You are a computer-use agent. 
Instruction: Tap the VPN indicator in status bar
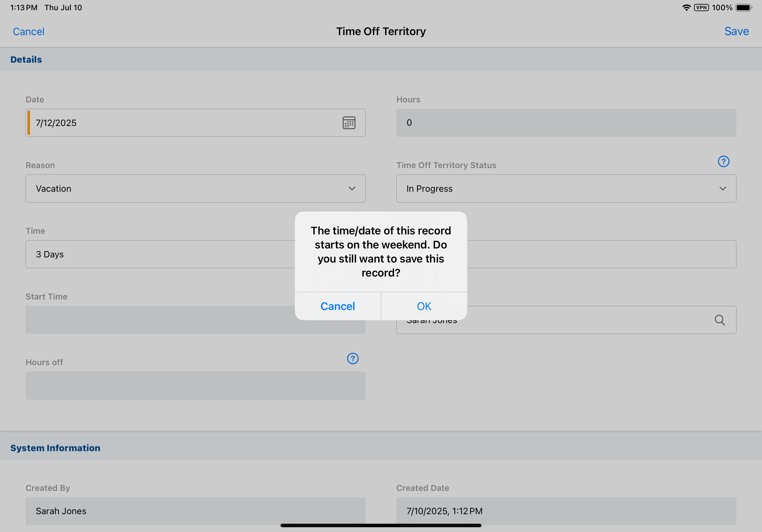[x=701, y=8]
